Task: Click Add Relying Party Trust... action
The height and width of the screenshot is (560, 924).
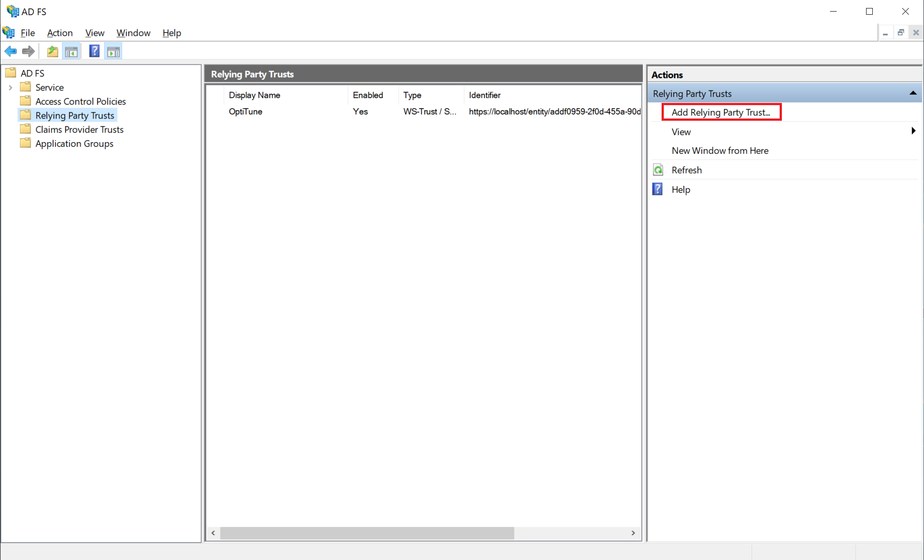Action: [x=721, y=112]
